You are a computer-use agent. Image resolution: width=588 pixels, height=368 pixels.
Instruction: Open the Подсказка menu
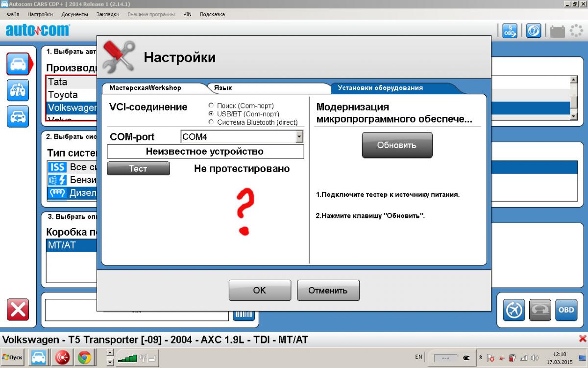212,14
